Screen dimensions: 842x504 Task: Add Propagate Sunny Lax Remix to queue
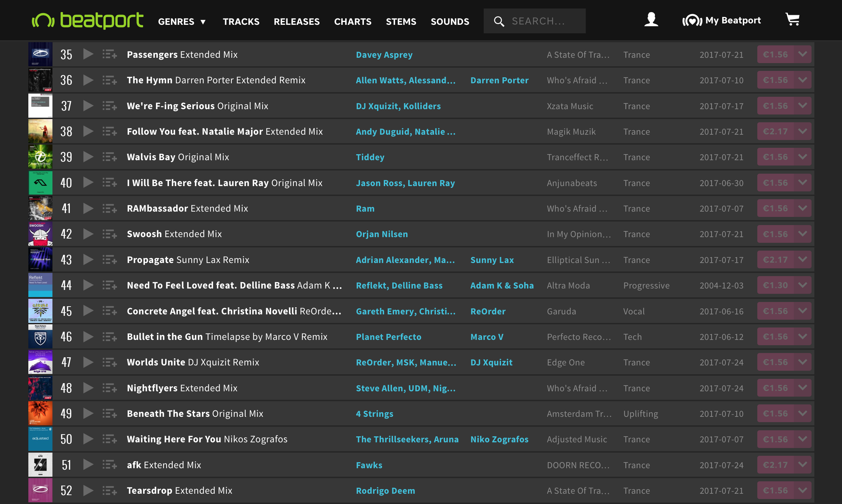pyautogui.click(x=110, y=259)
